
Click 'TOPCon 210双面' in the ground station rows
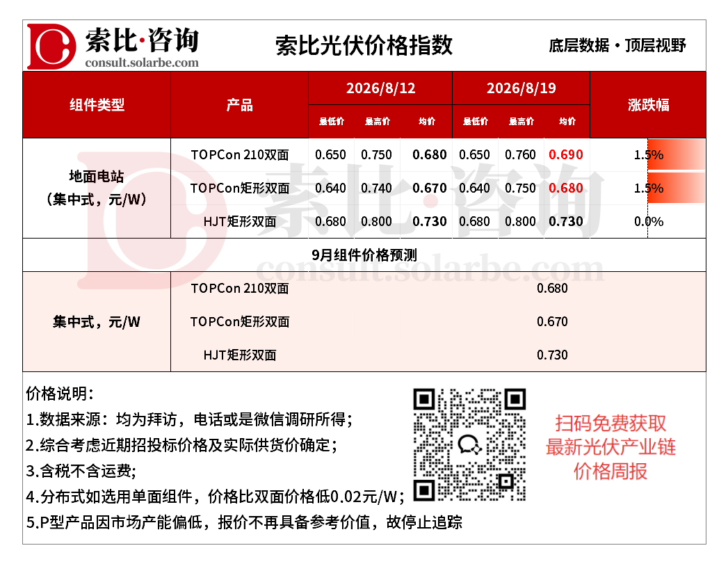[x=240, y=155]
